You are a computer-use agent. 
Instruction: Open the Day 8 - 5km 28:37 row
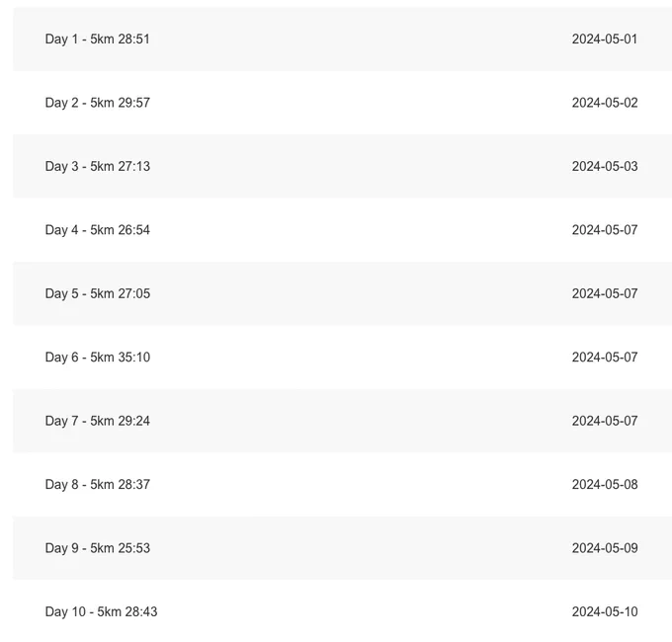click(343, 484)
